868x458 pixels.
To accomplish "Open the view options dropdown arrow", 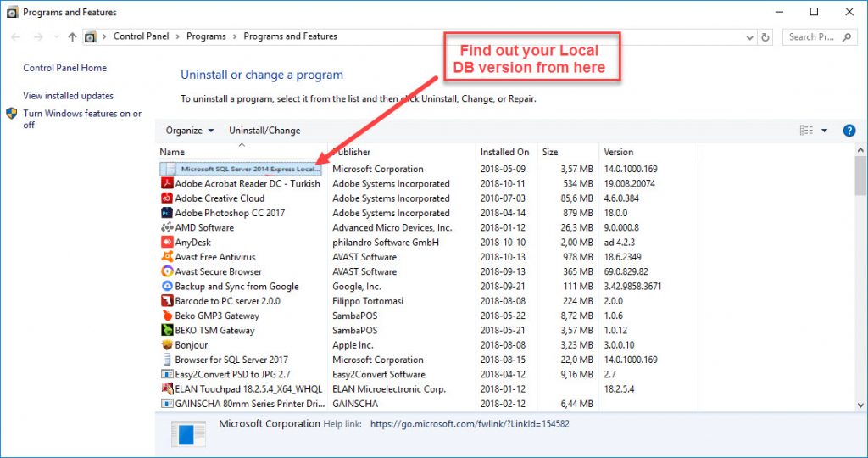I will click(x=824, y=131).
